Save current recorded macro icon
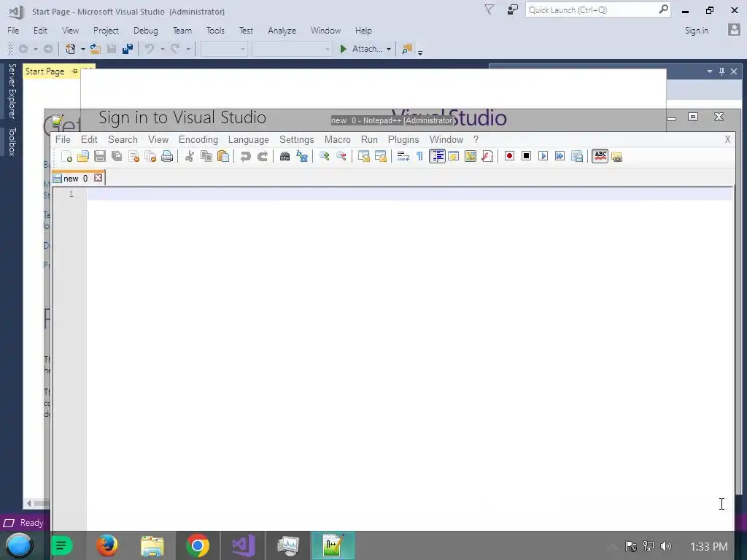 (x=577, y=156)
